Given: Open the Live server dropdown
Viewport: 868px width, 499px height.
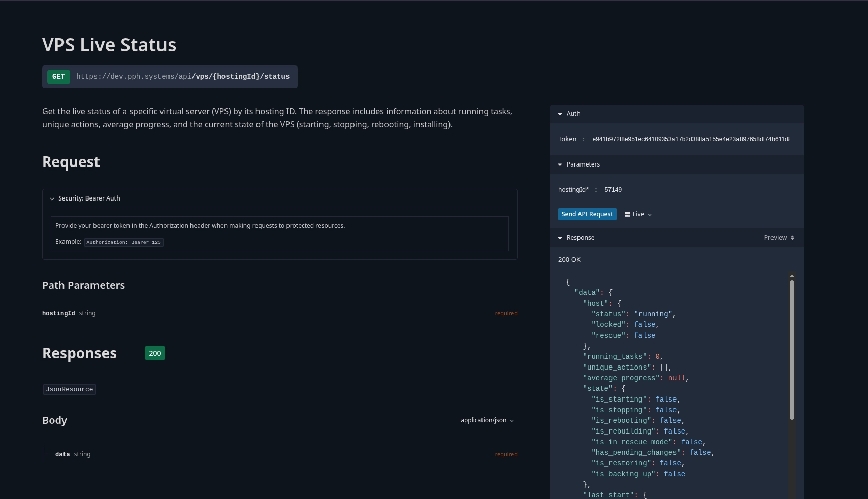Looking at the screenshot, I should point(638,214).
